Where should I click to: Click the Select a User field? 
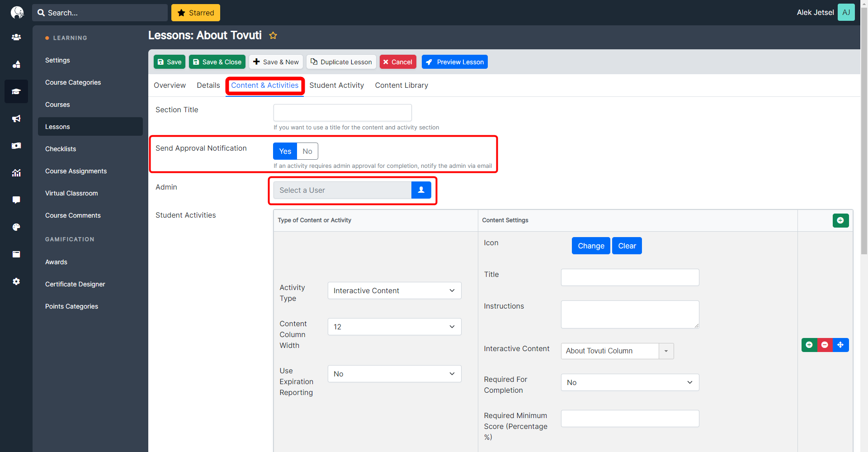click(342, 190)
